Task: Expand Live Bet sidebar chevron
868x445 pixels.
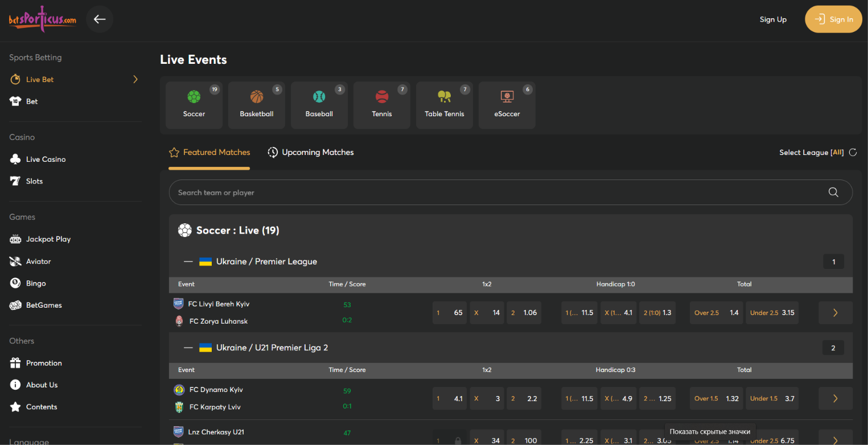Action: tap(135, 79)
